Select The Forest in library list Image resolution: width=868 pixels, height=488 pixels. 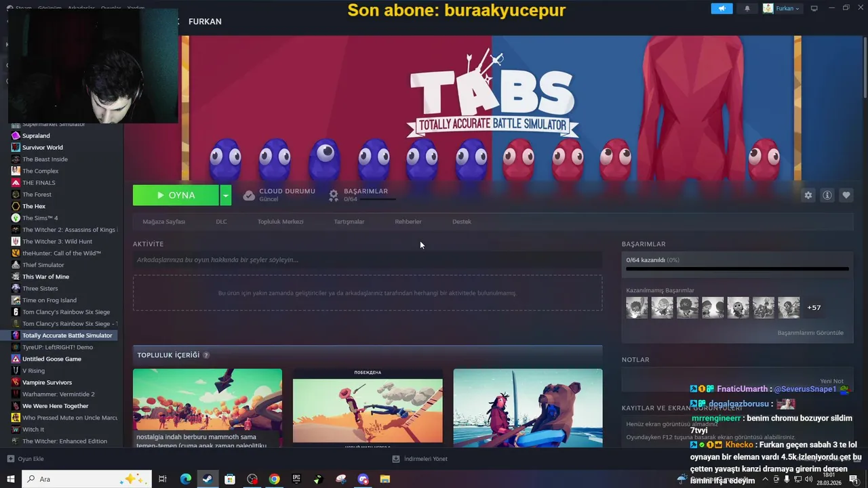pyautogui.click(x=37, y=195)
